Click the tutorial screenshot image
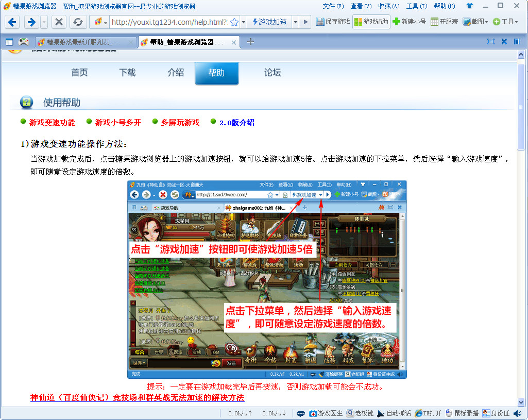The height and width of the screenshot is (420, 528). pyautogui.click(x=267, y=279)
